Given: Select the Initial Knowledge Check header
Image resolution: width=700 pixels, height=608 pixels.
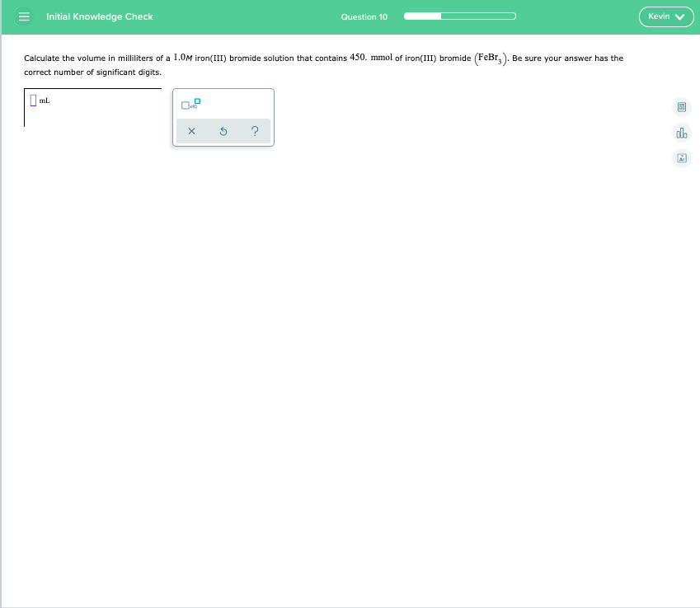Looking at the screenshot, I should (x=101, y=16).
